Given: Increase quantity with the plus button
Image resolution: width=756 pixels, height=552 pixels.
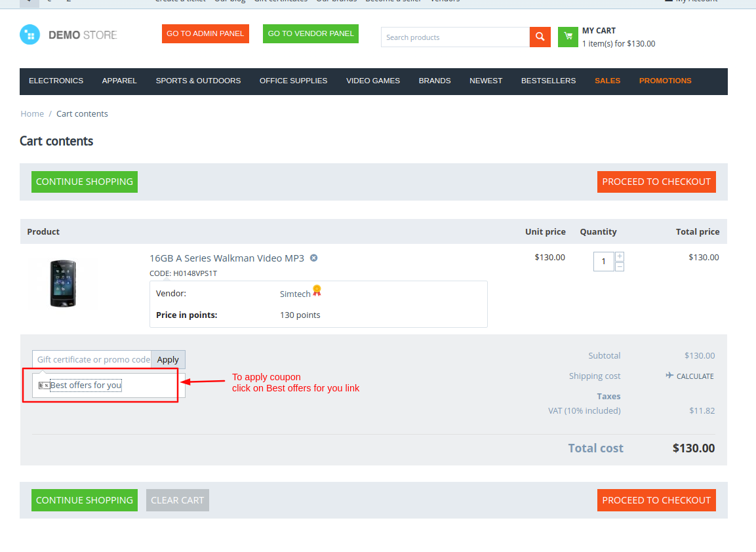Looking at the screenshot, I should tap(620, 256).
